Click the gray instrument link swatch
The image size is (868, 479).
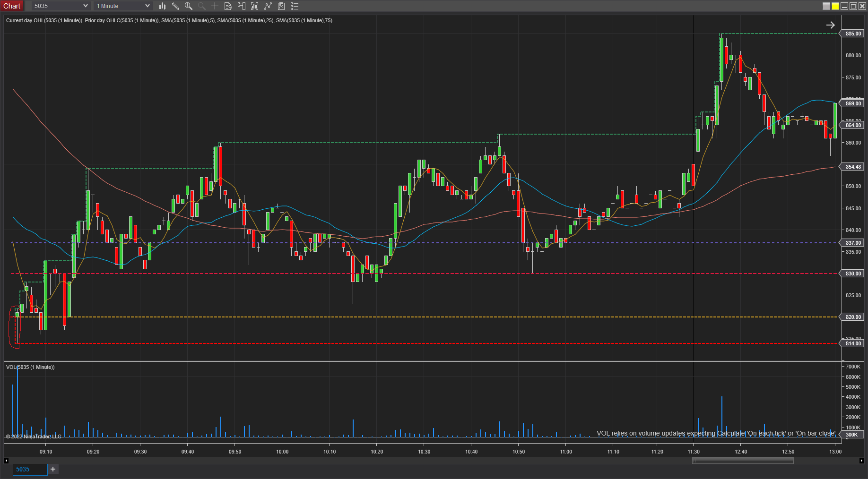pyautogui.click(x=826, y=6)
